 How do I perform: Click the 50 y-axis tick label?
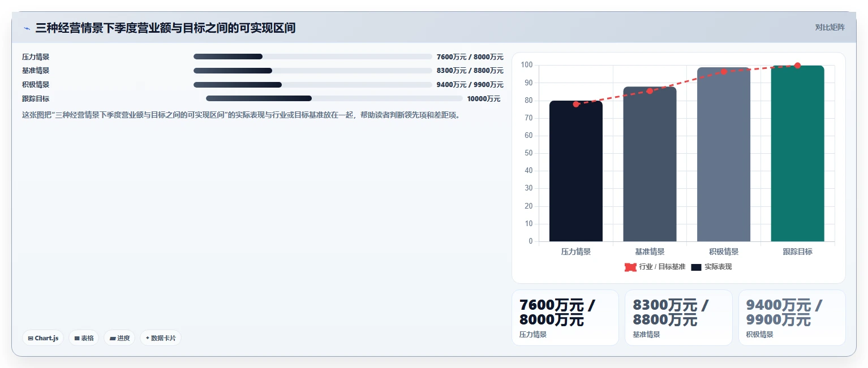(x=528, y=153)
